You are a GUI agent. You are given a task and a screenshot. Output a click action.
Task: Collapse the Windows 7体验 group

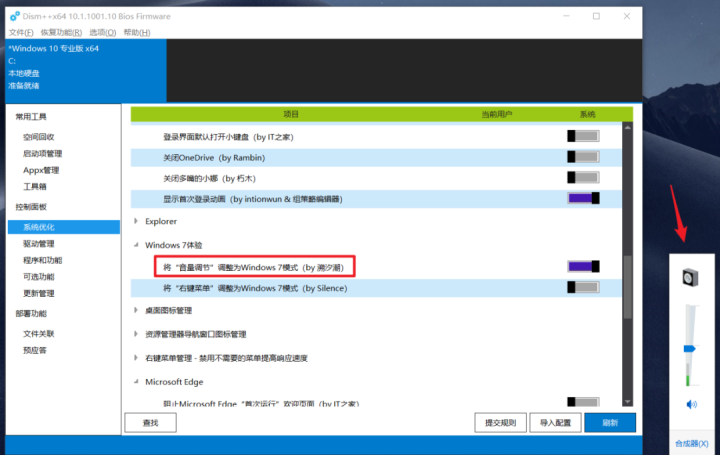[136, 245]
